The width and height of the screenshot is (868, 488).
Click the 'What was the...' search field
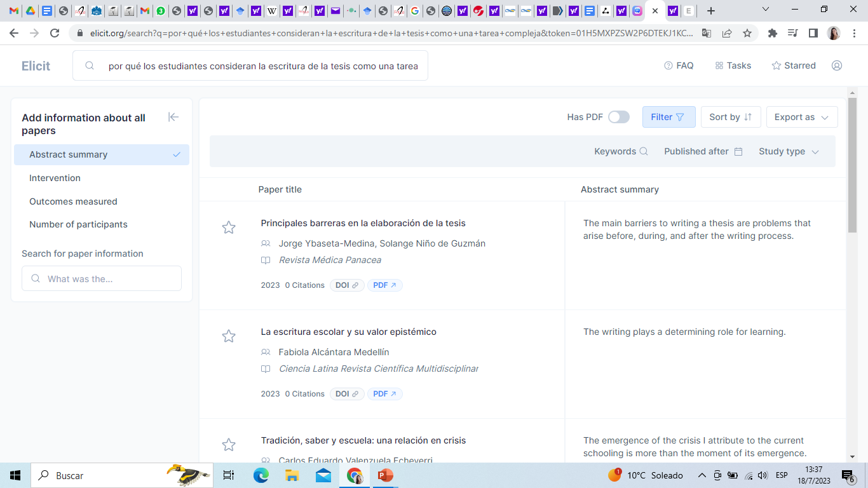[102, 279]
